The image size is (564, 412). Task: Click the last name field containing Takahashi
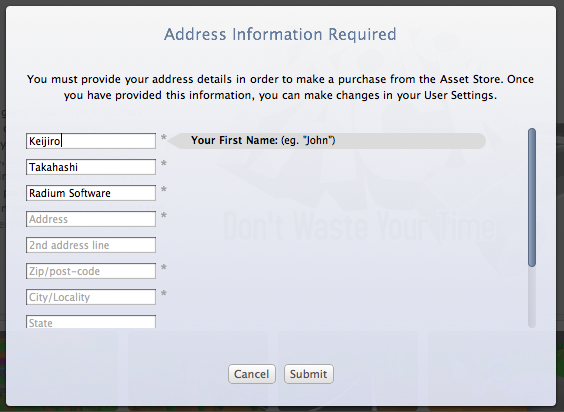coord(91,167)
